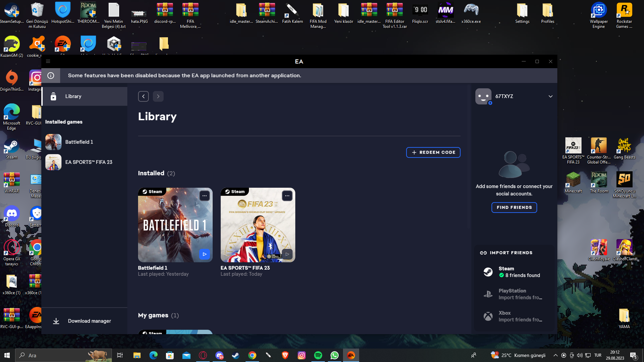The height and width of the screenshot is (362, 644).
Task: Open Mail app from the taskbar
Action: point(186,355)
